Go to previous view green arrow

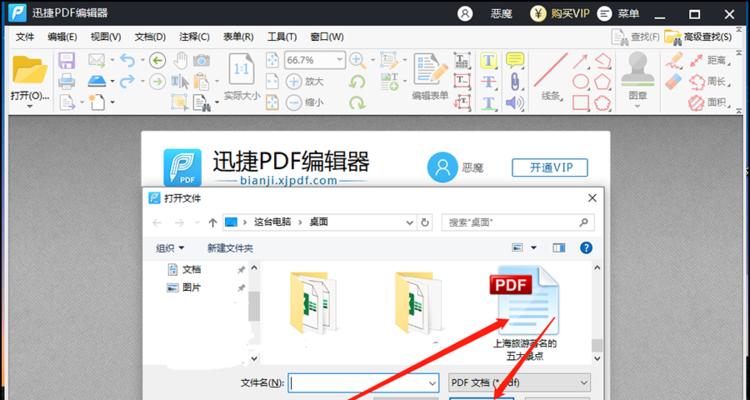click(x=157, y=60)
